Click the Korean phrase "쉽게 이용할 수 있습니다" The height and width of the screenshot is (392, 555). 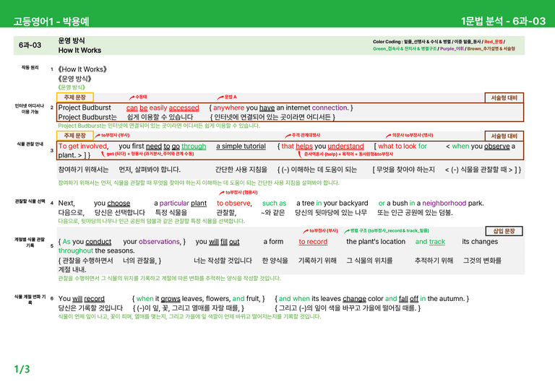(160, 117)
